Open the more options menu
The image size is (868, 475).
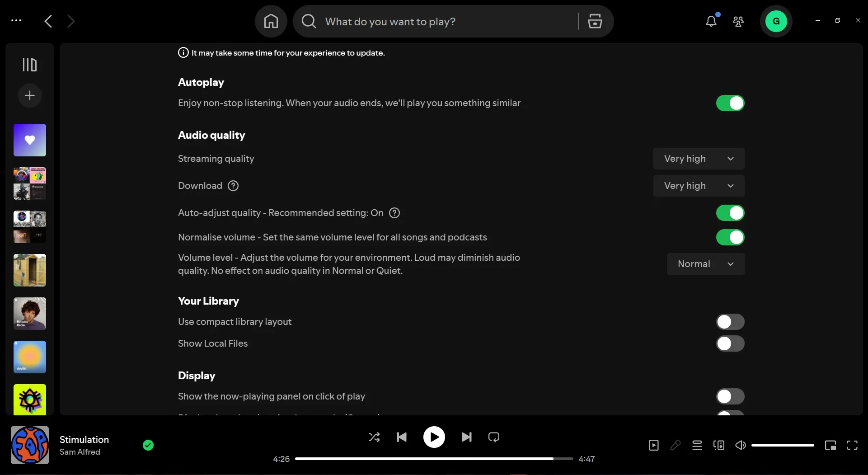pyautogui.click(x=17, y=21)
